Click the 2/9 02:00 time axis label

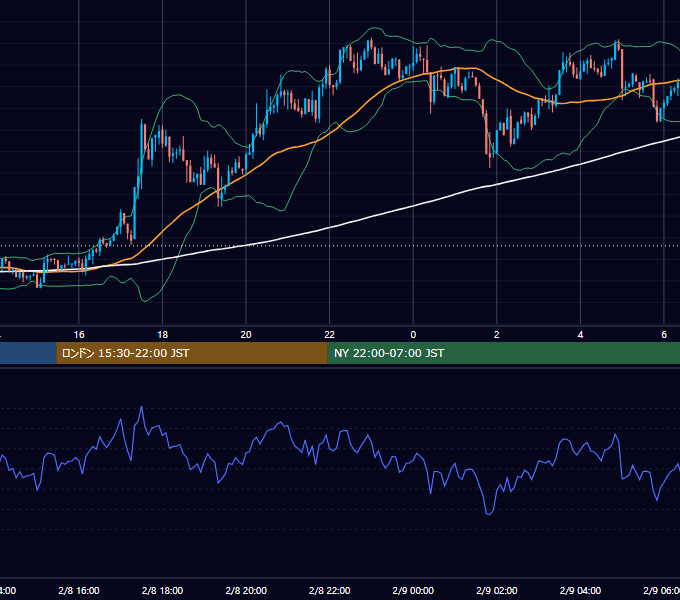(x=497, y=590)
